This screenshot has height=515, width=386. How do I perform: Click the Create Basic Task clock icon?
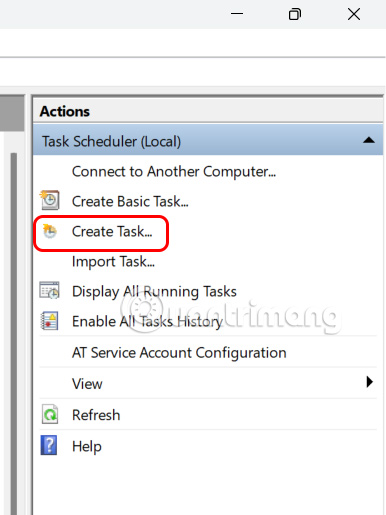(x=50, y=200)
